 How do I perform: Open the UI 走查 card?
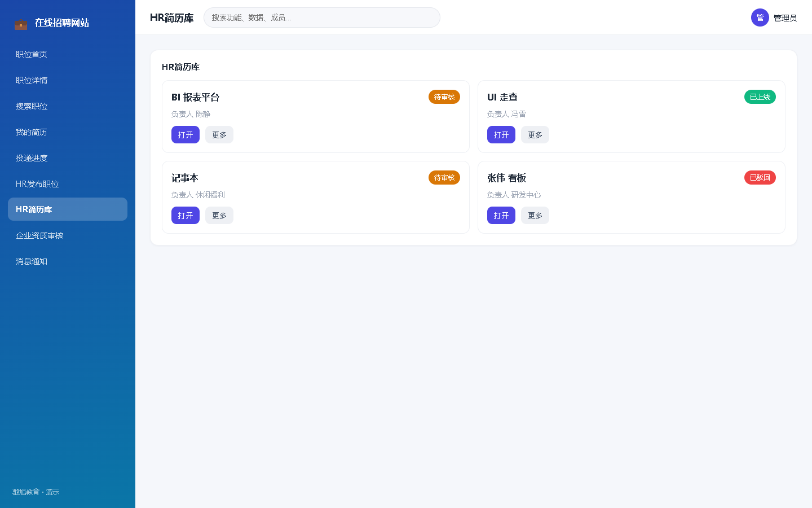tap(501, 135)
